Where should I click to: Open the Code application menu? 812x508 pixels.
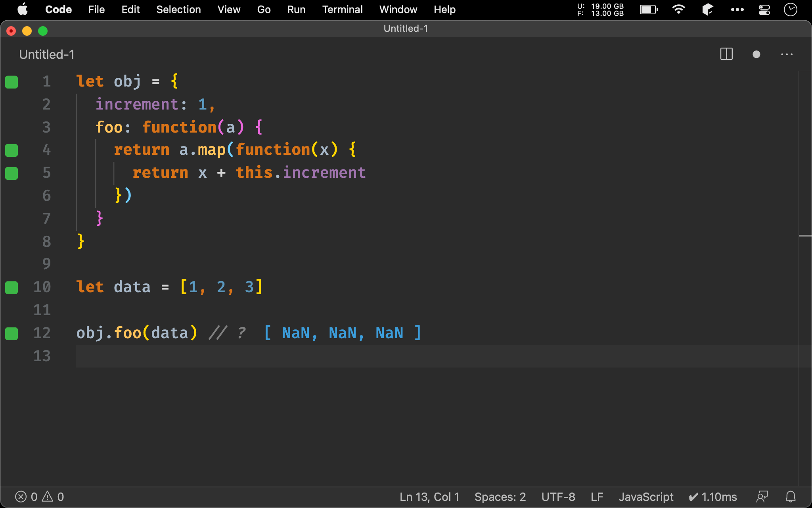(58, 10)
